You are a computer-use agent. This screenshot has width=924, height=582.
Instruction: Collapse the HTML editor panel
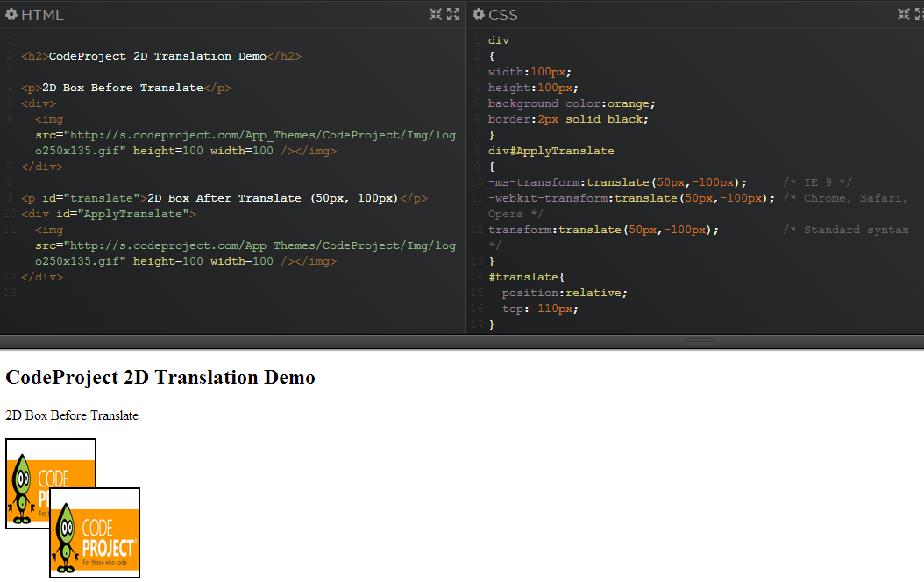[436, 14]
